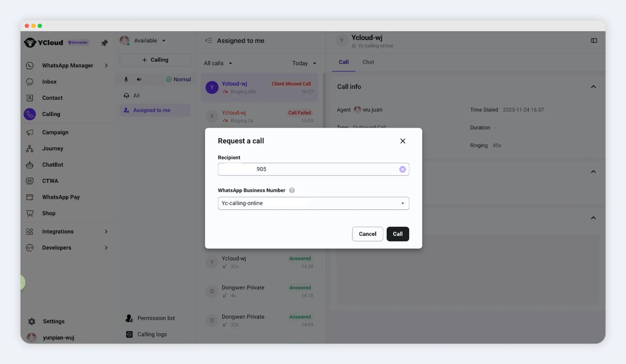The height and width of the screenshot is (364, 626).
Task: Cancel the Request a call dialog
Action: click(x=368, y=234)
